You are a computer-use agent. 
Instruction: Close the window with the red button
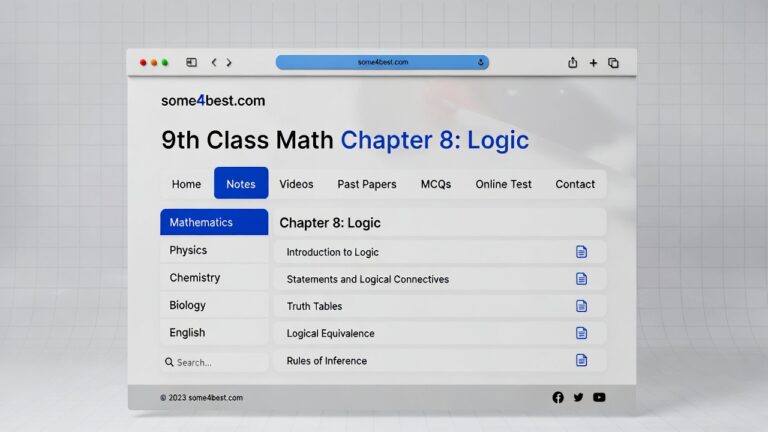[143, 63]
